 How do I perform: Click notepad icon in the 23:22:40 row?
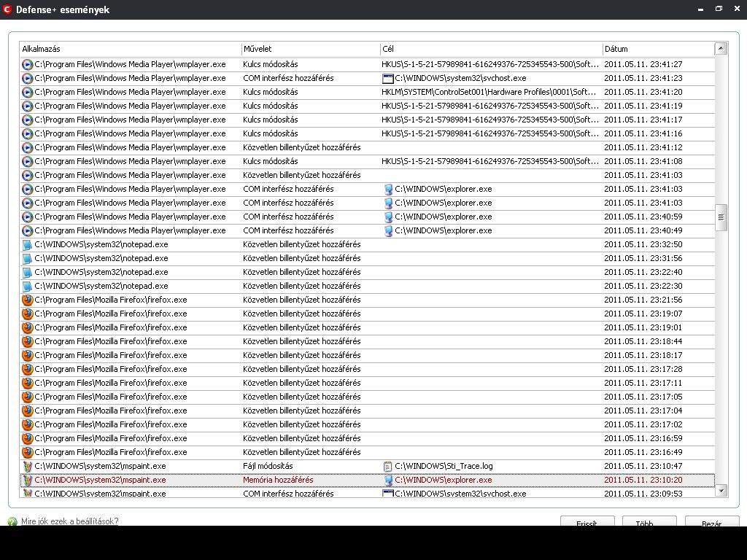[x=28, y=273]
